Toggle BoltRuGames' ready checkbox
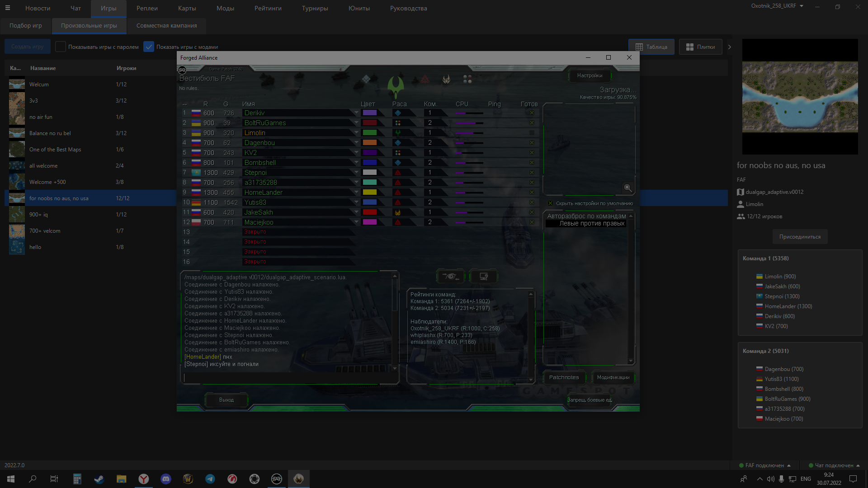Viewport: 868px width, 488px height. pyautogui.click(x=532, y=123)
